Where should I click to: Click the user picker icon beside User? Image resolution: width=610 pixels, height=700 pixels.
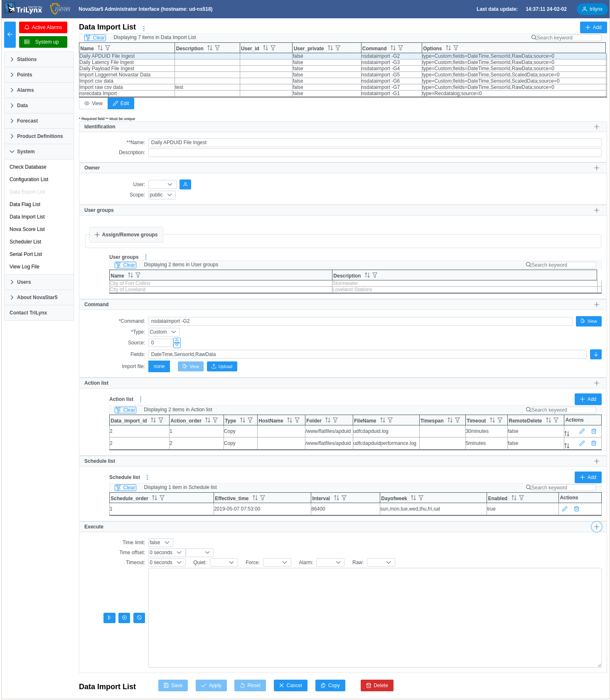tap(185, 184)
